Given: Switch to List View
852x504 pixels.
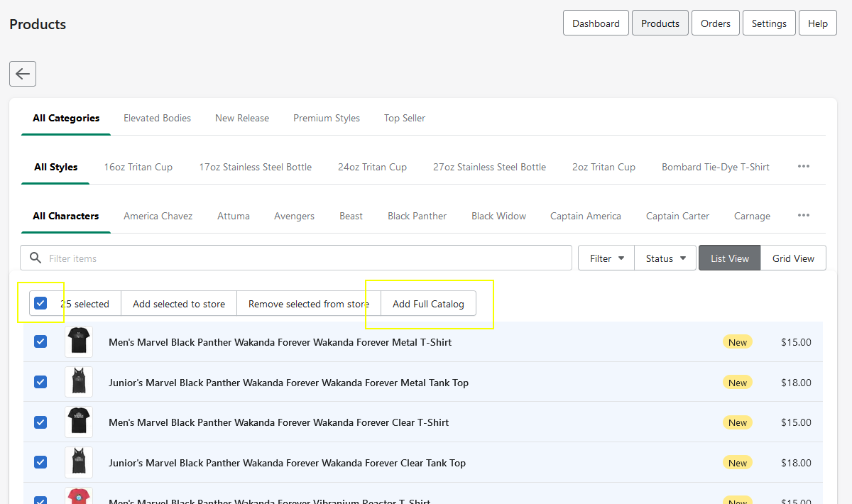Looking at the screenshot, I should (x=729, y=258).
